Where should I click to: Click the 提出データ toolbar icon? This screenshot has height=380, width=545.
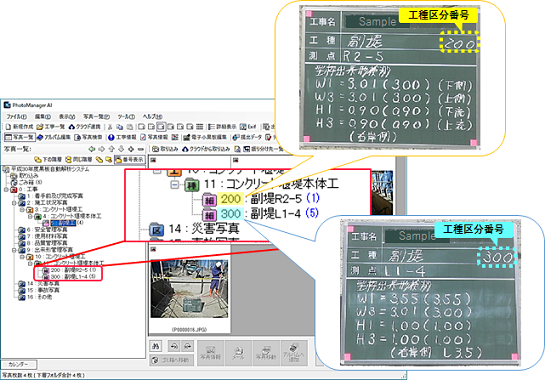click(x=247, y=137)
